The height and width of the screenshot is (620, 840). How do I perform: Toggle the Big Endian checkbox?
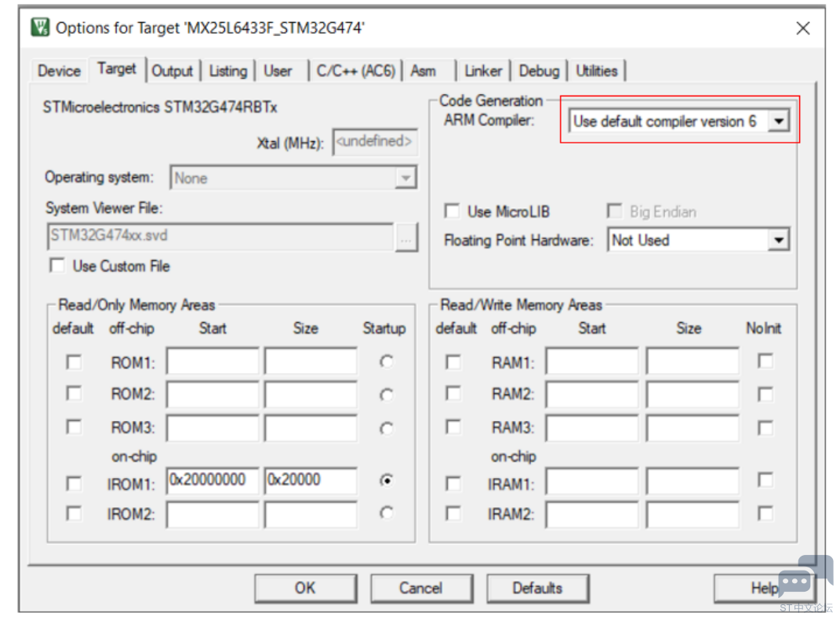click(x=614, y=211)
